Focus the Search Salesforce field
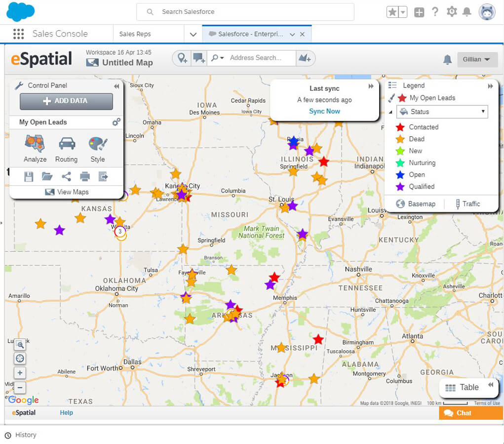504x444 pixels. [245, 12]
